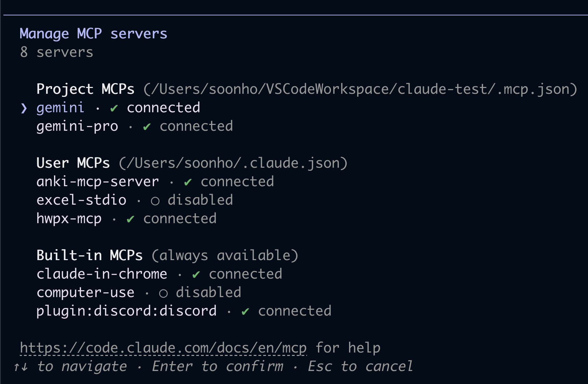Choose the computer-use server row
The width and height of the screenshot is (588, 384).
point(139,293)
